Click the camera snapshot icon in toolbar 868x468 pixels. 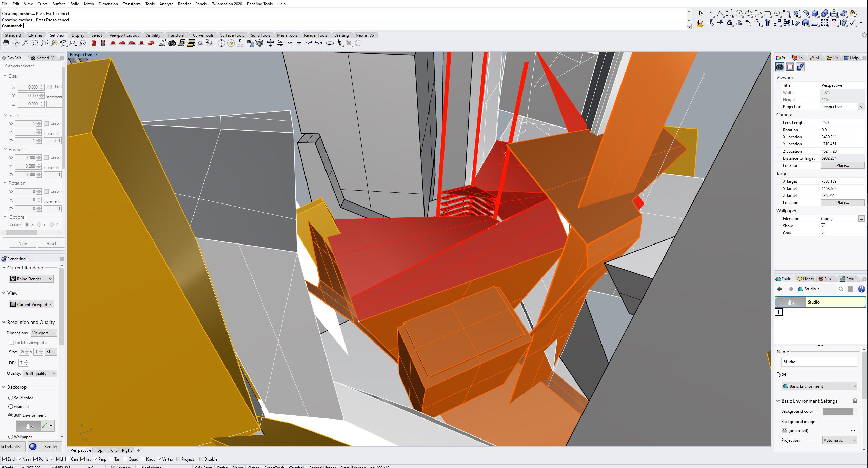172,43
